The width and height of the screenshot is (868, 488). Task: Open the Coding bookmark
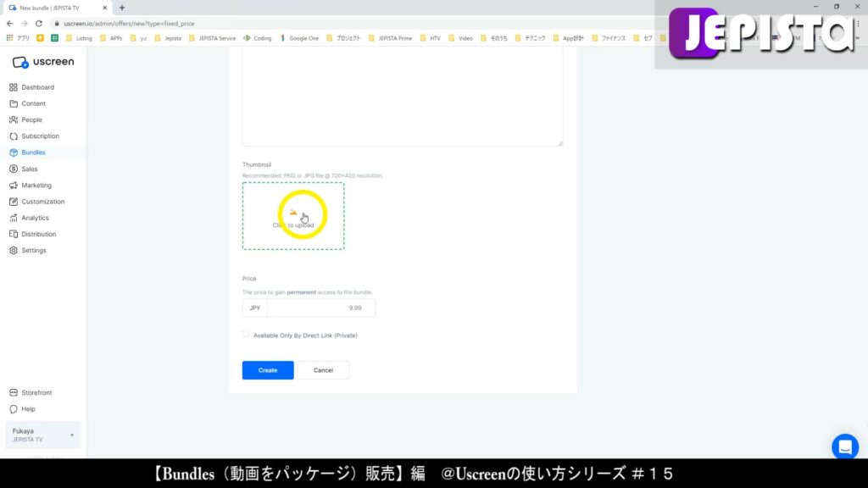(x=258, y=38)
